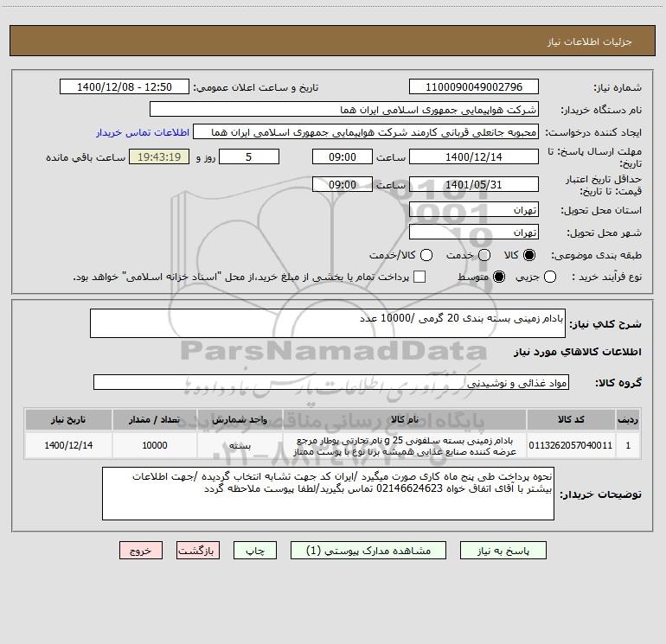The height and width of the screenshot is (644, 666).
Task: Focus the شماره نیاز number field
Action: [474, 87]
